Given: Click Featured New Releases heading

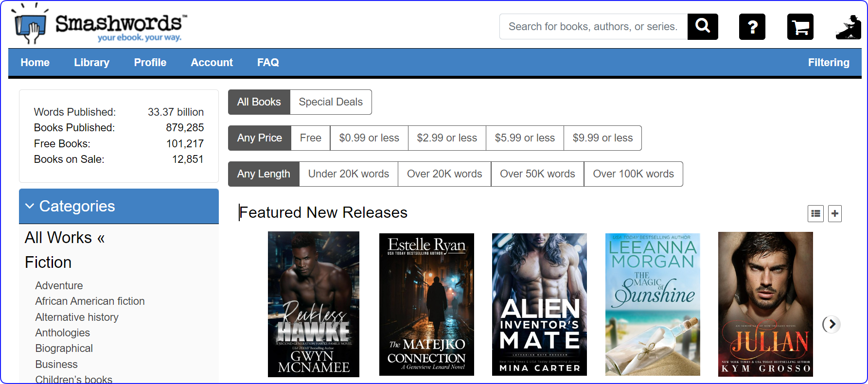Looking at the screenshot, I should 323,212.
